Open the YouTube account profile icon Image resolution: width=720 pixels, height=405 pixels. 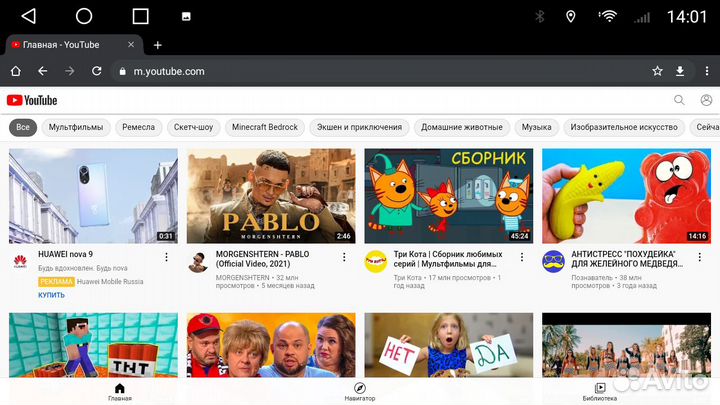pyautogui.click(x=706, y=100)
